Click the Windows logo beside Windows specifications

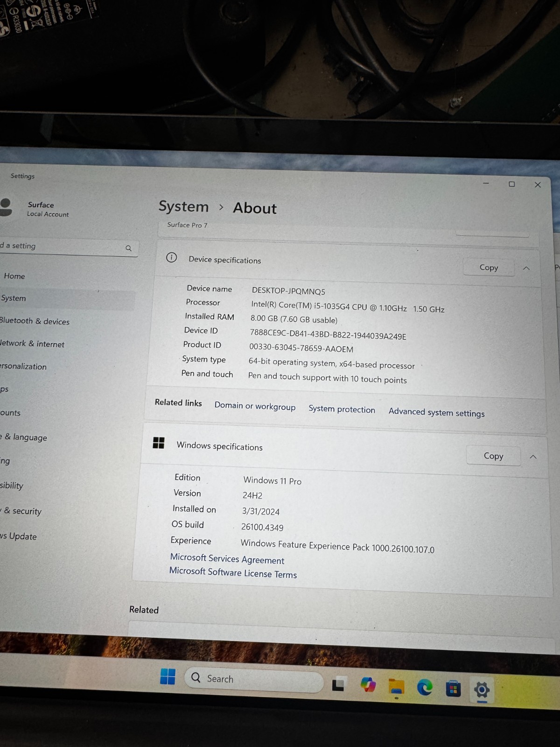coord(159,443)
